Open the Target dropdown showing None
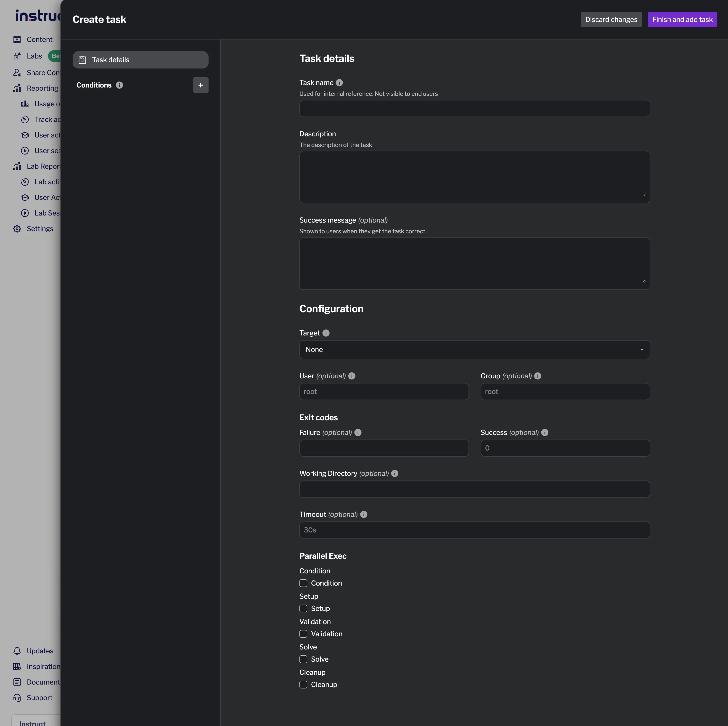The height and width of the screenshot is (726, 728). (474, 349)
